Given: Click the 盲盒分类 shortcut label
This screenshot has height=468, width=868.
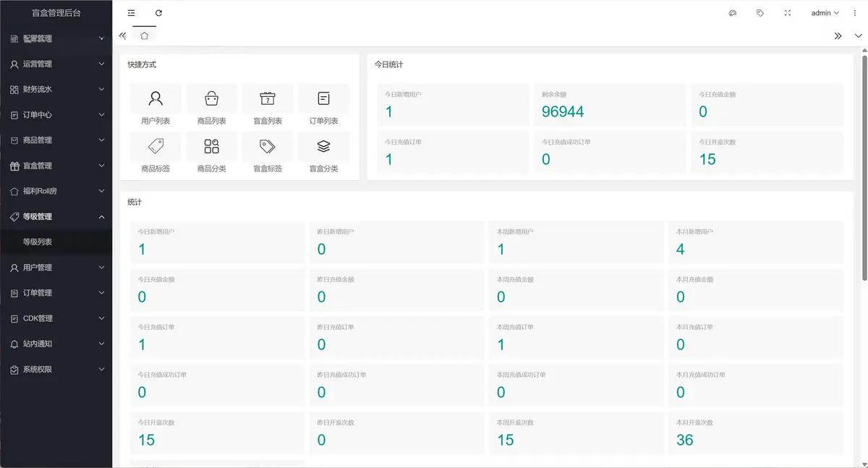Looking at the screenshot, I should coord(323,169).
